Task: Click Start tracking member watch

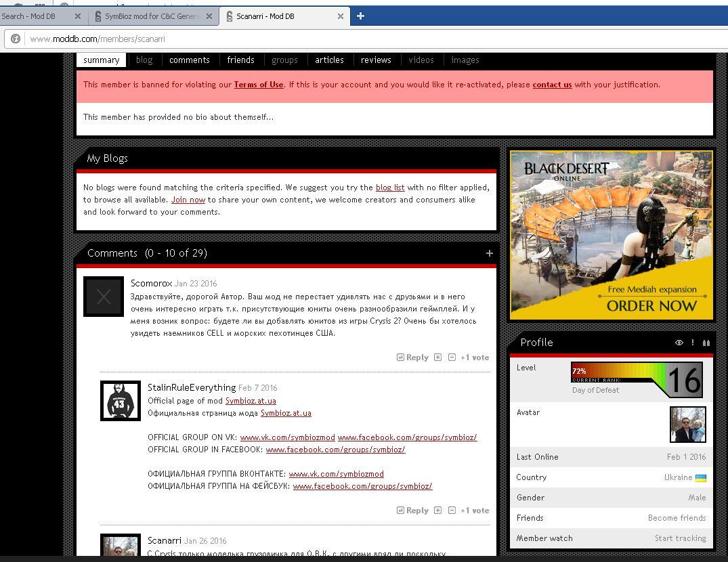Action: tap(680, 538)
